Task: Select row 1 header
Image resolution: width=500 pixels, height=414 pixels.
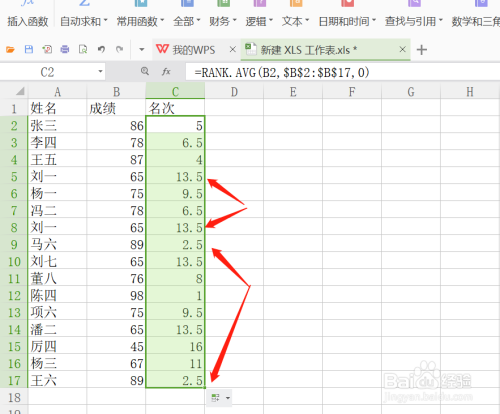Action: point(14,108)
